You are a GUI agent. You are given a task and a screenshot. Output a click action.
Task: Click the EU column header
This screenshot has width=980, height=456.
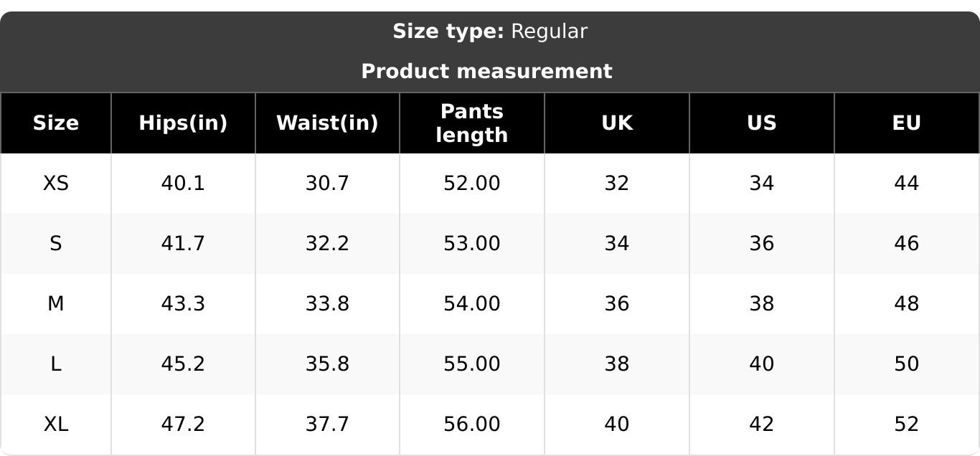907,123
